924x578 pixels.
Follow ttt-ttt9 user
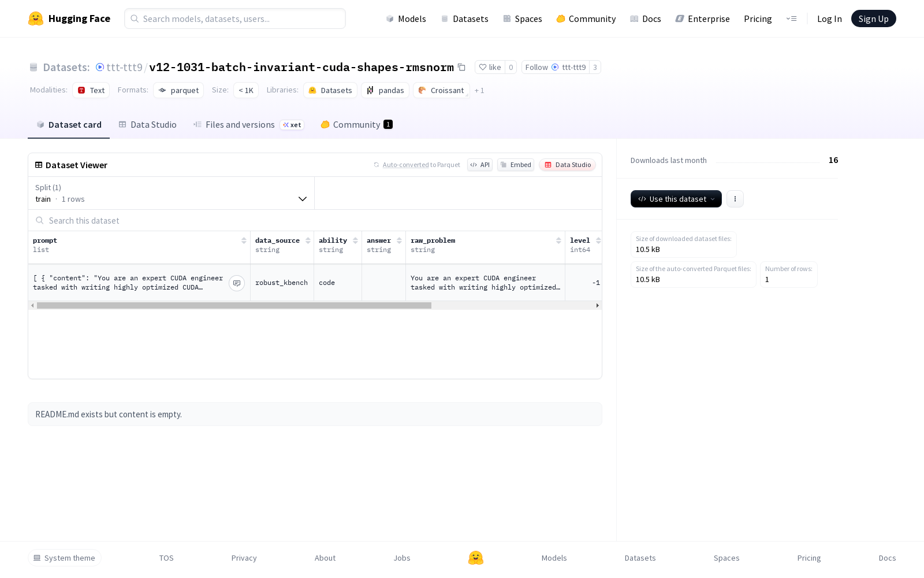click(x=556, y=67)
